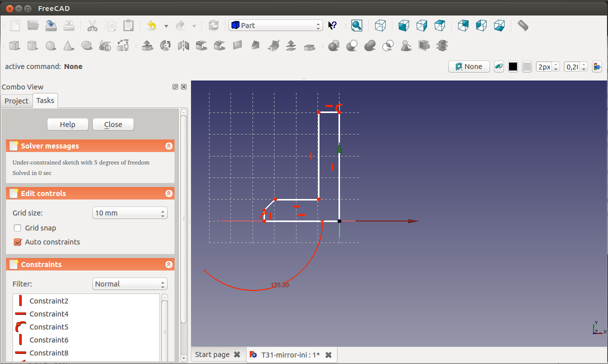
Task: Enable the Grid snap checkbox
Action: pos(18,228)
